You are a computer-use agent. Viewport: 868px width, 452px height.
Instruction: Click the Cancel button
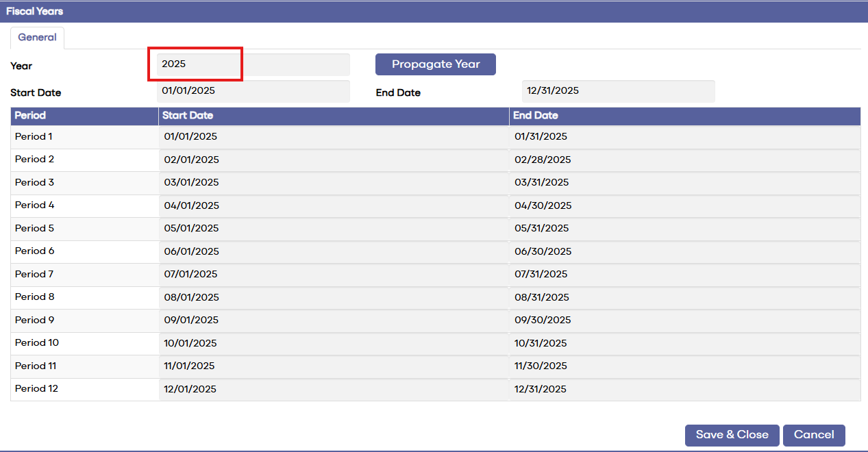[x=814, y=435]
